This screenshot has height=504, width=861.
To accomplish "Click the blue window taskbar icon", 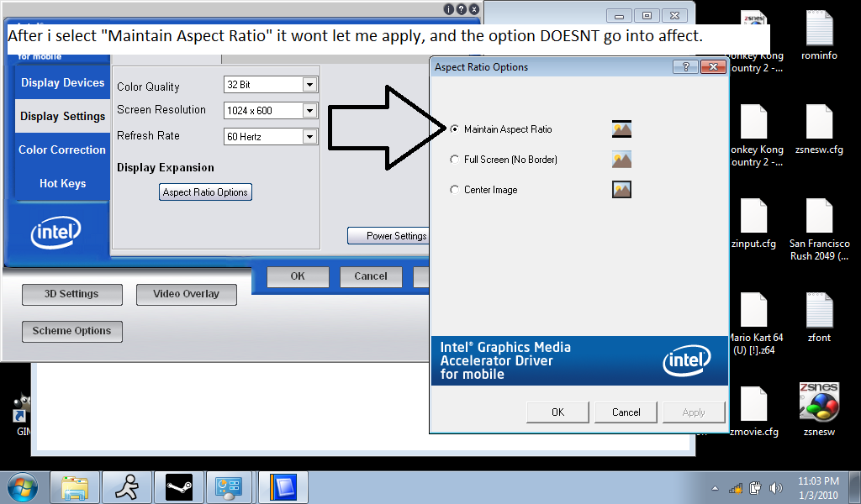I will click(x=283, y=487).
